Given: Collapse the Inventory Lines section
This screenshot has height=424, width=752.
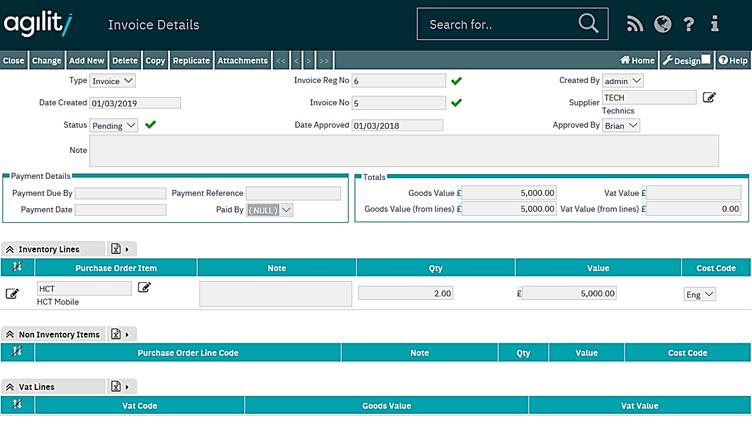Looking at the screenshot, I should (x=9, y=249).
